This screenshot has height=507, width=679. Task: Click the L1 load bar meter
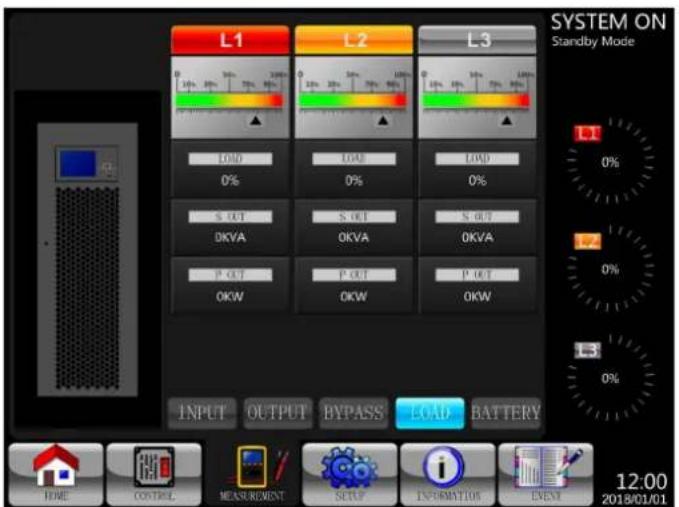tap(230, 101)
